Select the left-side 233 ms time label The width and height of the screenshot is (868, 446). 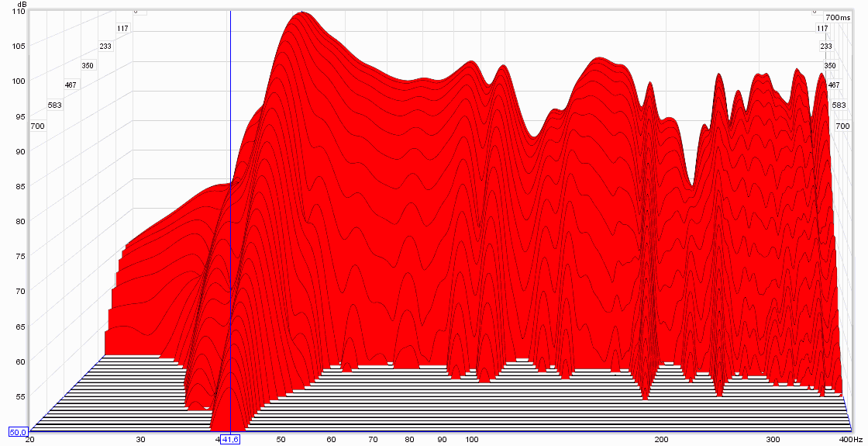[105, 47]
